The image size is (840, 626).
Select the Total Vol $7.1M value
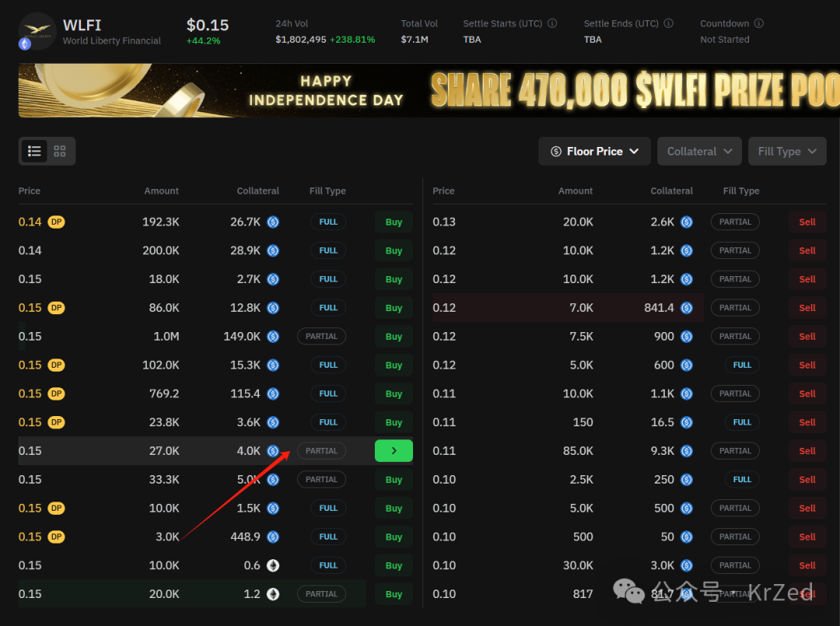coord(415,40)
